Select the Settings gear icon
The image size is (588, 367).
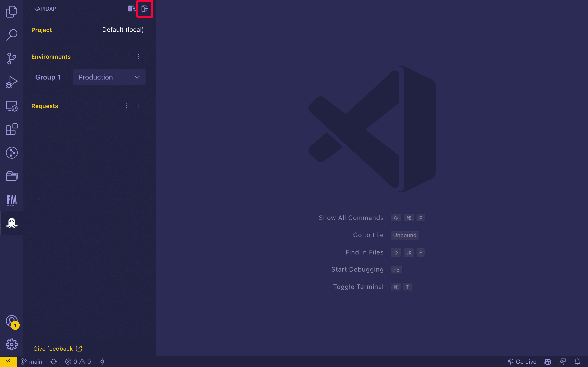(x=11, y=344)
